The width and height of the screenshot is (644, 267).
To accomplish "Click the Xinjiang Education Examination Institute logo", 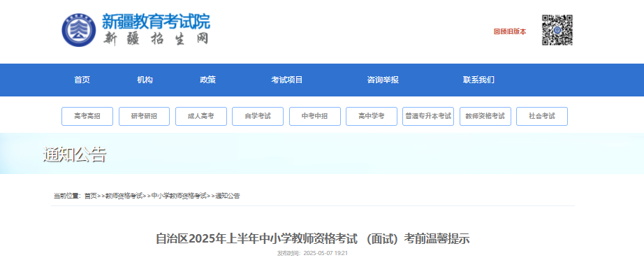I will [136, 29].
